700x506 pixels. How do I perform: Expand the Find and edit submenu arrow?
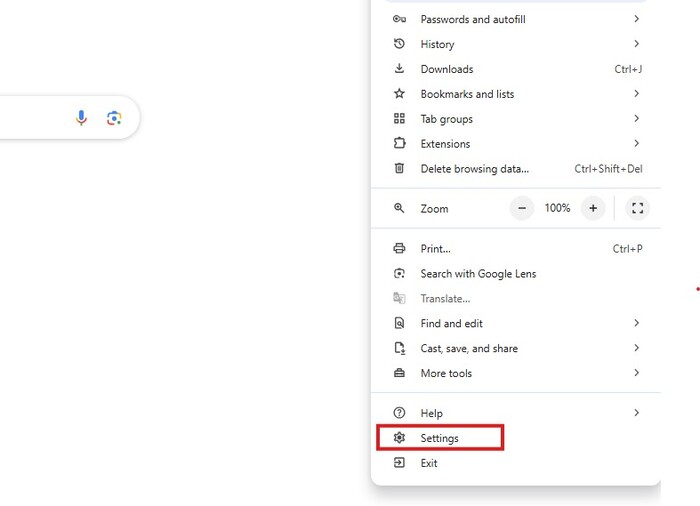[x=637, y=323]
